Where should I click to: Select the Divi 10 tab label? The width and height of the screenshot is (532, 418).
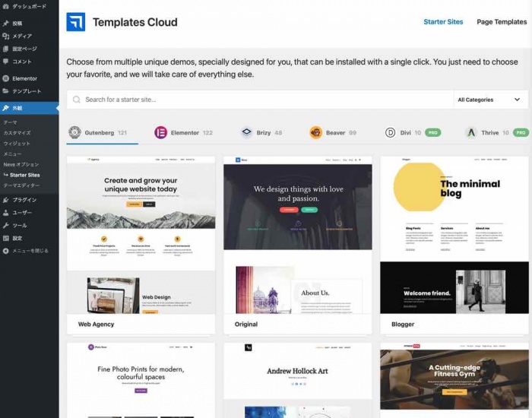tap(410, 133)
